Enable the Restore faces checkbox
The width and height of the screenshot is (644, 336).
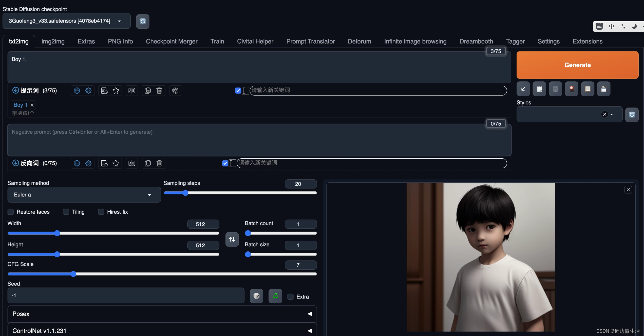pos(11,212)
